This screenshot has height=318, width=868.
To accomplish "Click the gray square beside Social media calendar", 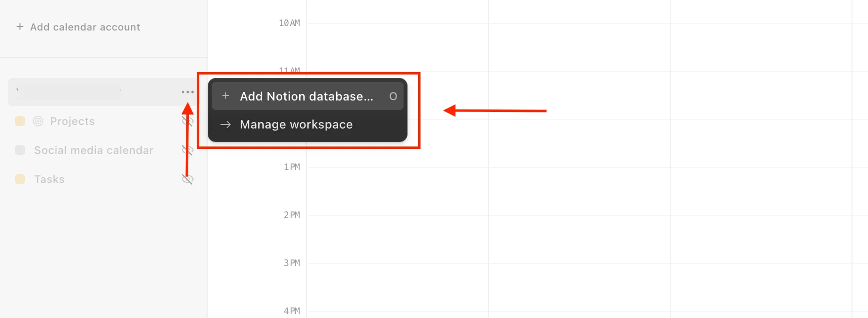I will [20, 150].
